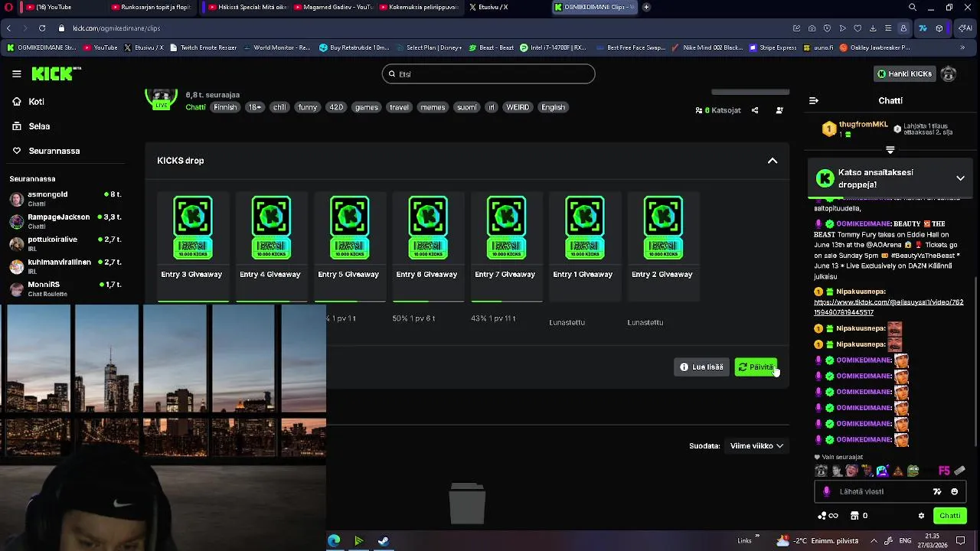Viewport: 980px width, 551px height.
Task: Open pottukoiralive's followed channel
Action: pyautogui.click(x=65, y=243)
